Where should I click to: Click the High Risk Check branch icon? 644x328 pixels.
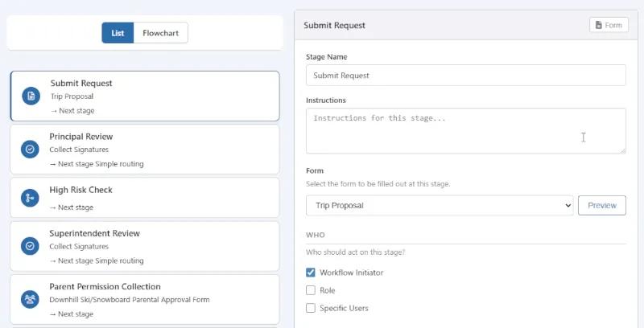click(x=31, y=198)
